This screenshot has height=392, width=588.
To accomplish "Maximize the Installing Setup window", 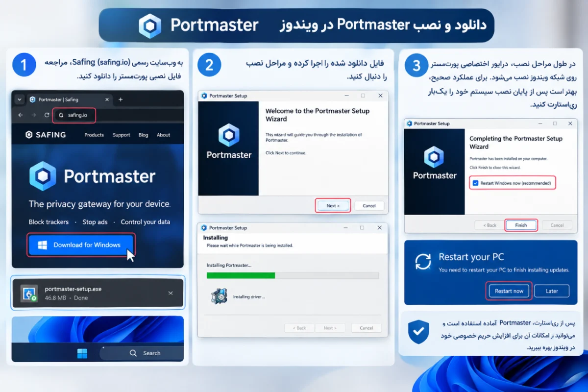I will click(x=362, y=228).
